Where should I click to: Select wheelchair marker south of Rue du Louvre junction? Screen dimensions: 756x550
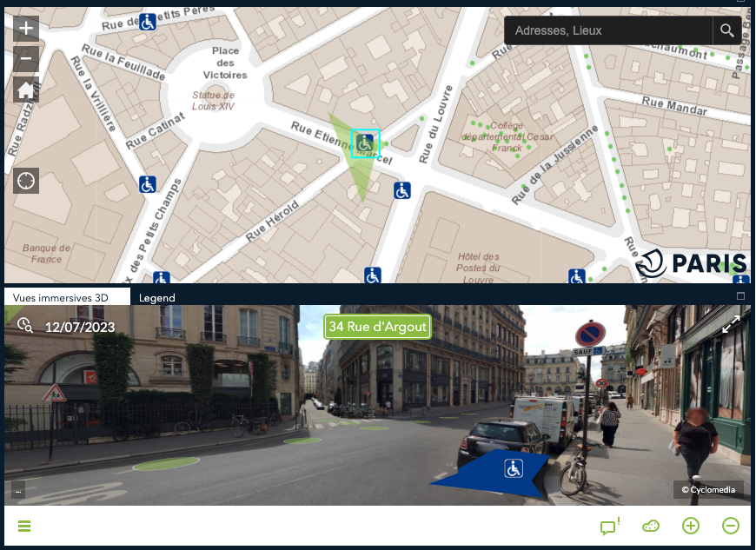pyautogui.click(x=402, y=190)
